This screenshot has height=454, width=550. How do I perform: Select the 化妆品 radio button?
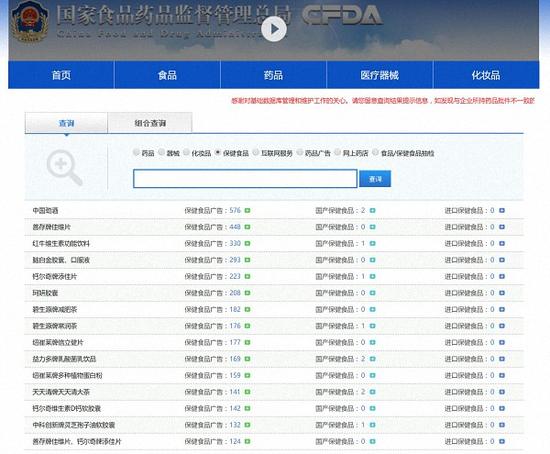pyautogui.click(x=187, y=152)
